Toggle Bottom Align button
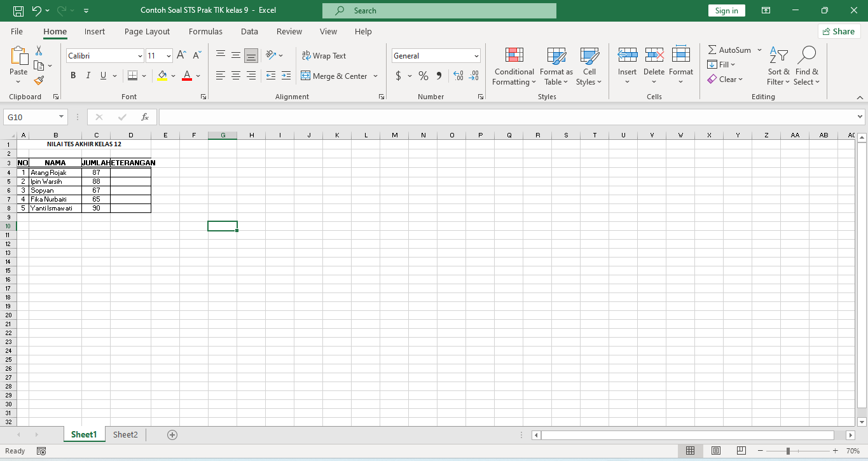 click(x=251, y=56)
